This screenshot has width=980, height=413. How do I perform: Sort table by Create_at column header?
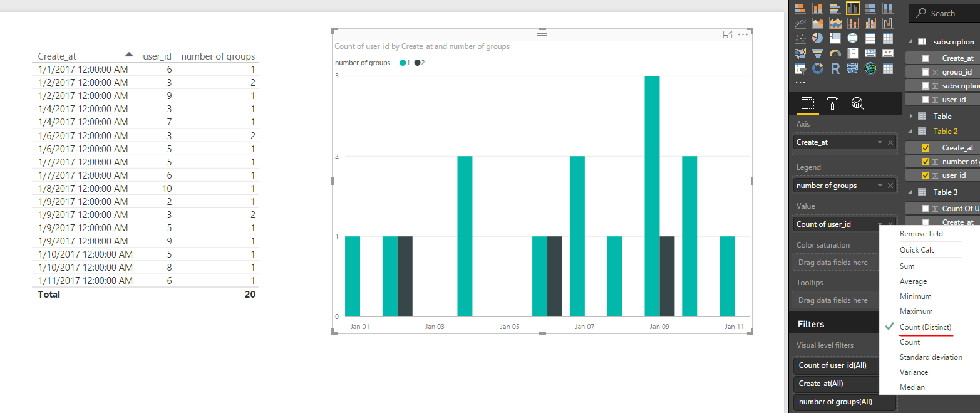[57, 56]
